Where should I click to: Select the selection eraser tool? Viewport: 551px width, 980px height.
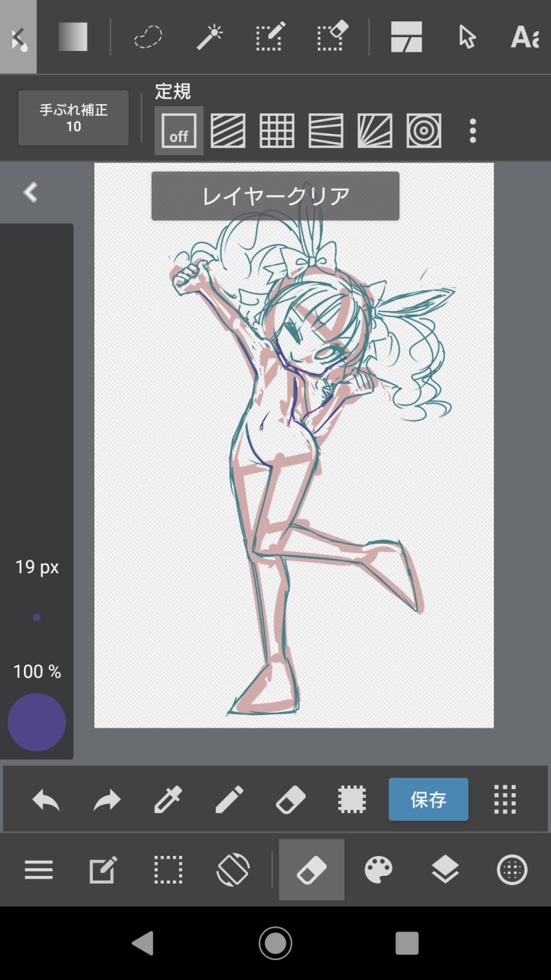coord(333,37)
